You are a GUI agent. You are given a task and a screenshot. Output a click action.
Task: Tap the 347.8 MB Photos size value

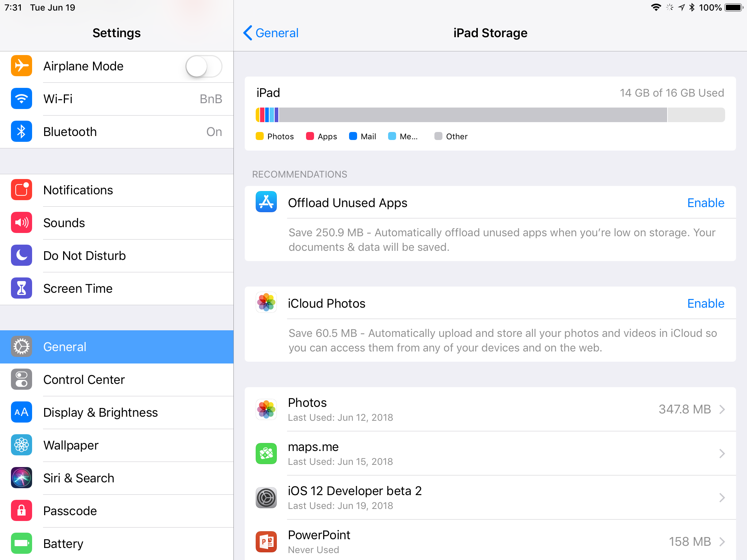685,409
